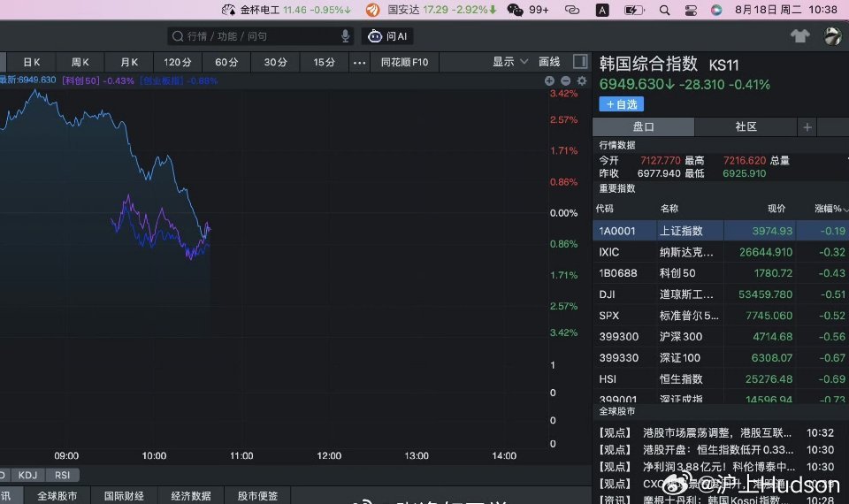
Task: Click the link chain menu bar icon
Action: [572, 10]
